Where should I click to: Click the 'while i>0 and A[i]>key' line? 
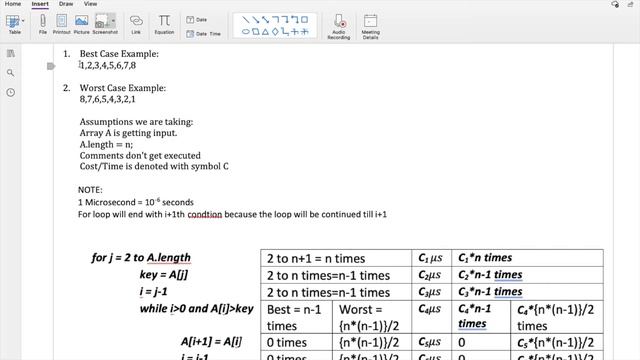click(196, 309)
